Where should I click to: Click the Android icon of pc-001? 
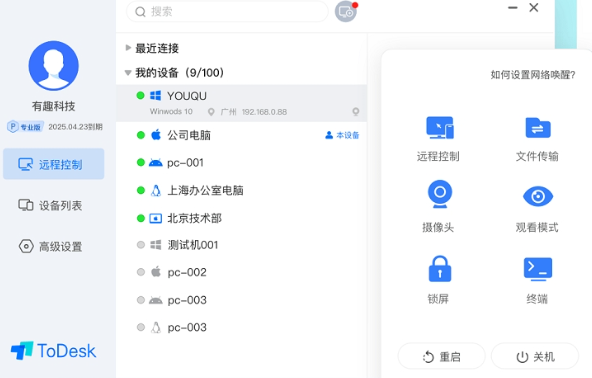156,163
